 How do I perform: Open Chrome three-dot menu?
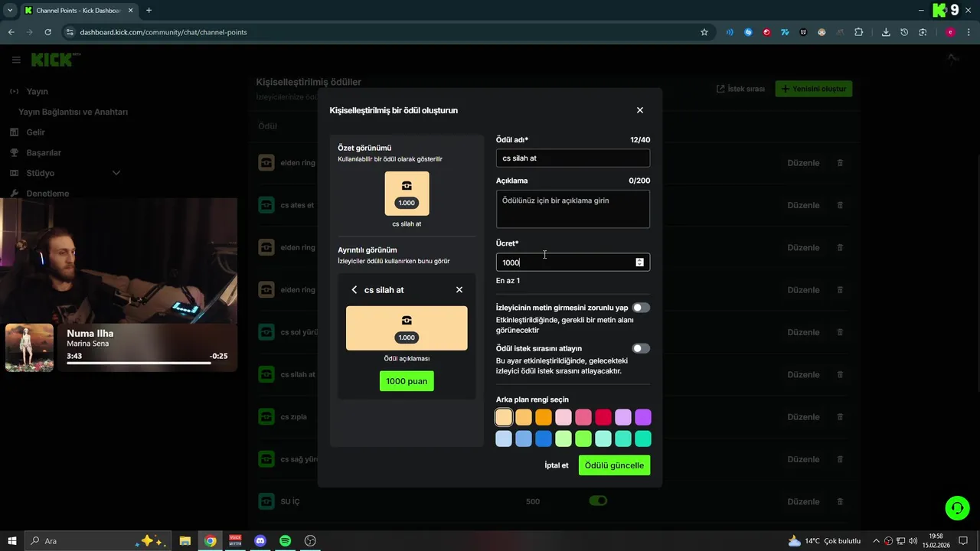click(x=969, y=32)
